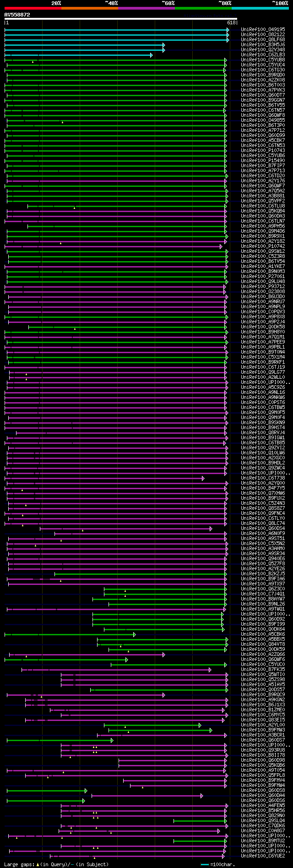Click the label UniRef100_Q7XHW6
This screenshot has height=868, width=293.
(263, 493)
